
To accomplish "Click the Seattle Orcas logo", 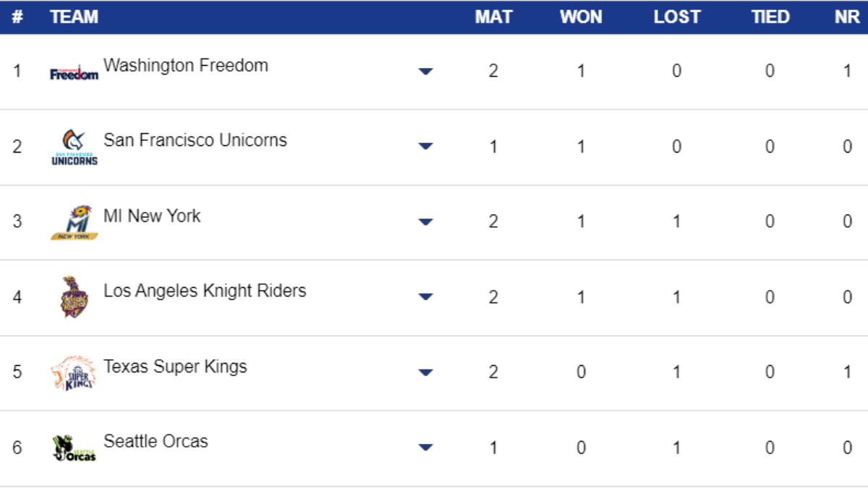I will [74, 448].
